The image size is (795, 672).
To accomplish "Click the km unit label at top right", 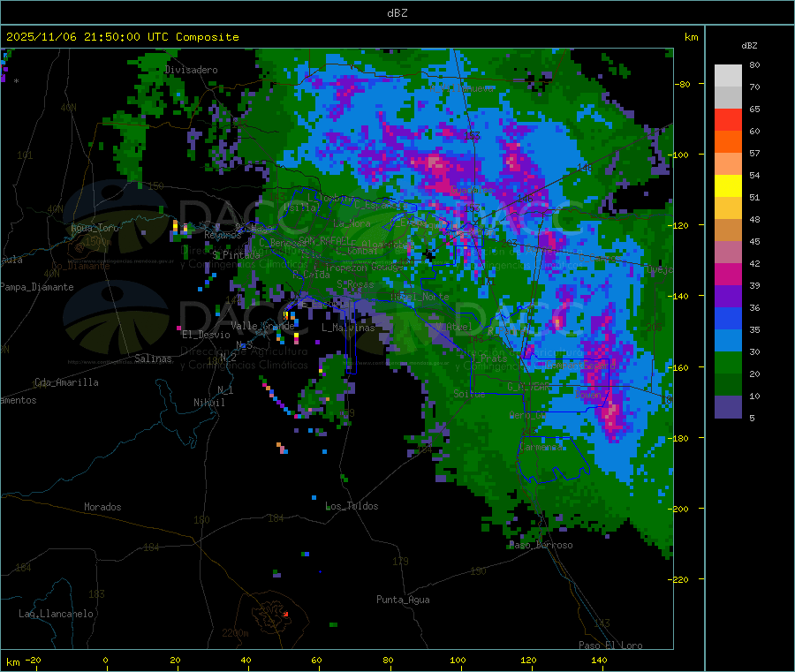I will click(x=691, y=37).
